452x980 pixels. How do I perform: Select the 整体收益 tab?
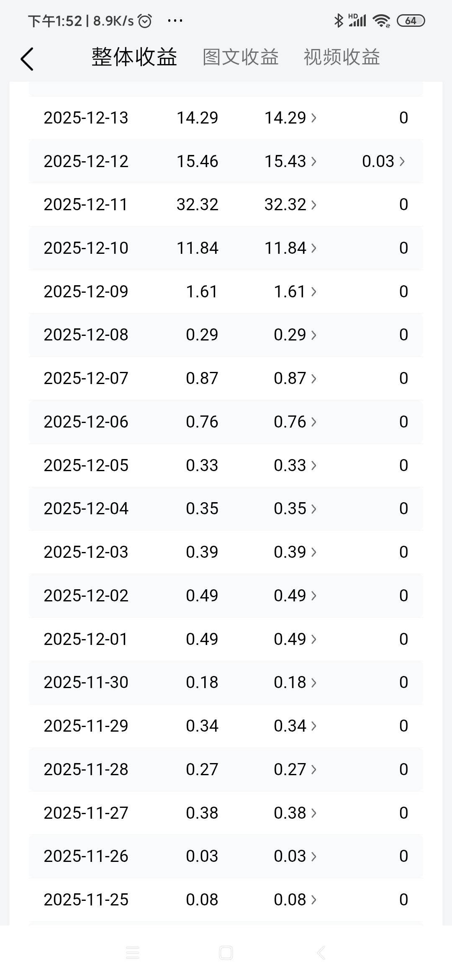134,57
